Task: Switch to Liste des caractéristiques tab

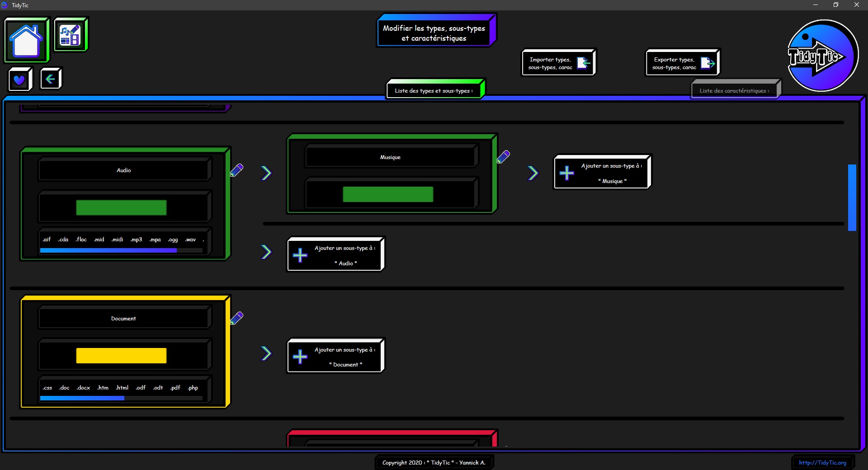Action: [736, 89]
